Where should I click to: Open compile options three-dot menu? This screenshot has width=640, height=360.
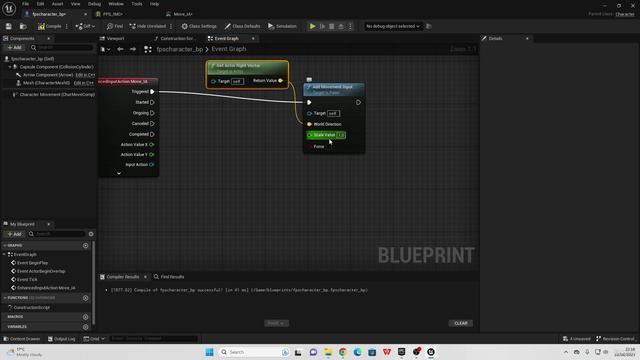(67, 26)
